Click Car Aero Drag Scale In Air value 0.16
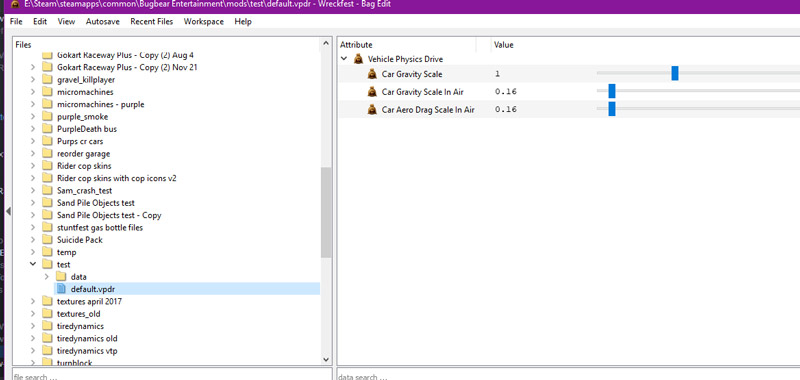800x380 pixels. pos(506,109)
